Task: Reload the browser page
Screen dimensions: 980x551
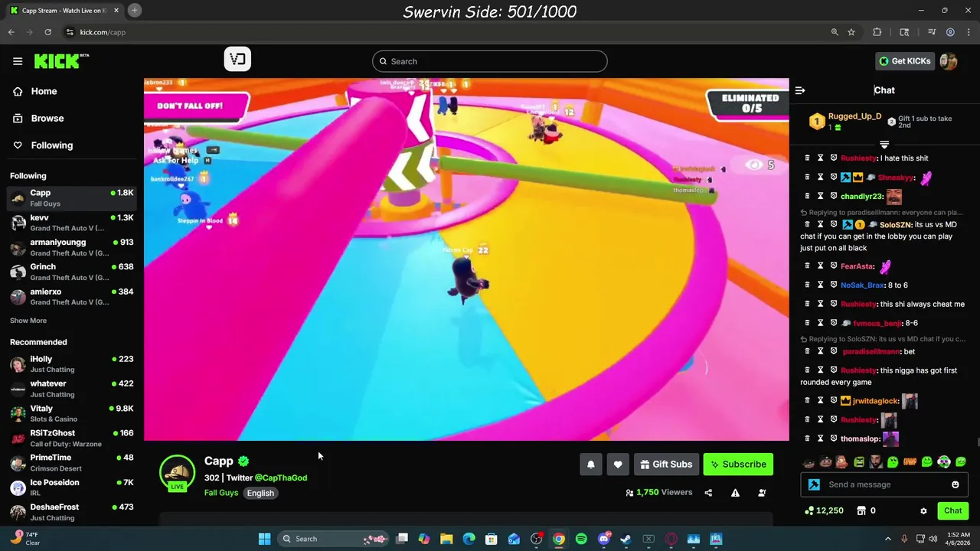Action: click(x=47, y=32)
